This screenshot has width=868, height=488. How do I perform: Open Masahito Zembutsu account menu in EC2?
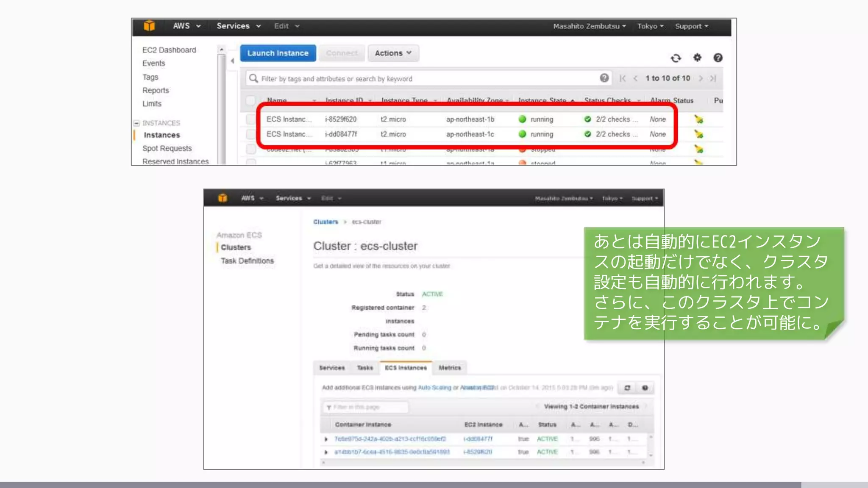(x=589, y=26)
